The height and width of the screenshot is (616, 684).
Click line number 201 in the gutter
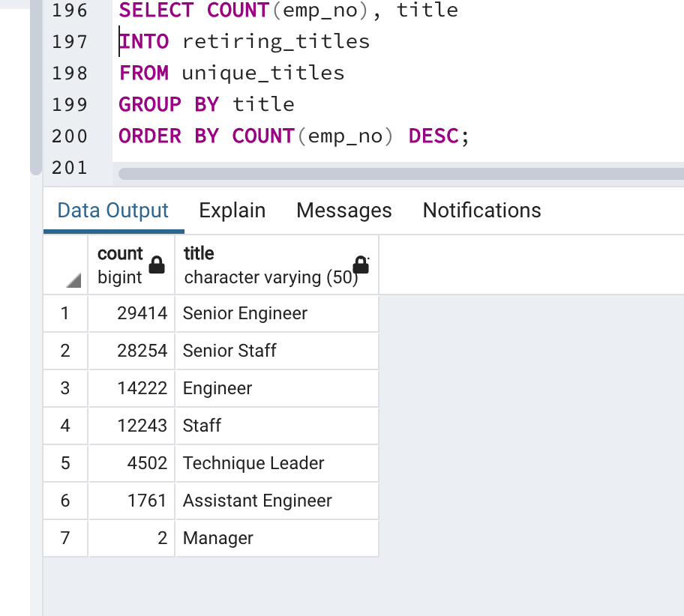pos(70,167)
